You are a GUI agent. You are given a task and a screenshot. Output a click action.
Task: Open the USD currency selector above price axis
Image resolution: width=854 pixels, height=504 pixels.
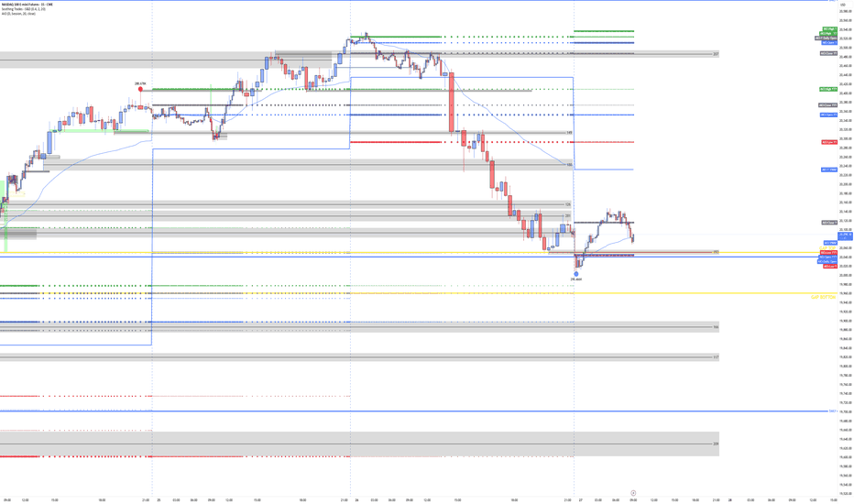click(844, 5)
